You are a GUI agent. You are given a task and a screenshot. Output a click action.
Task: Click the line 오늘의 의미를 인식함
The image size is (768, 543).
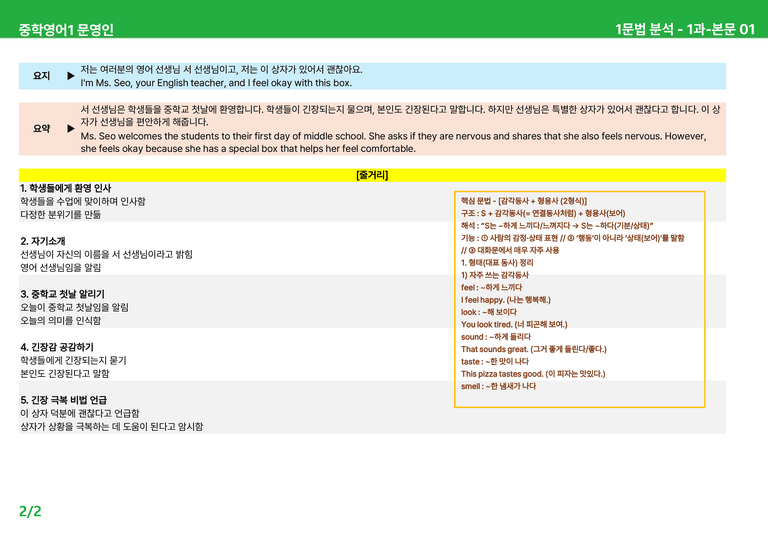(x=60, y=320)
